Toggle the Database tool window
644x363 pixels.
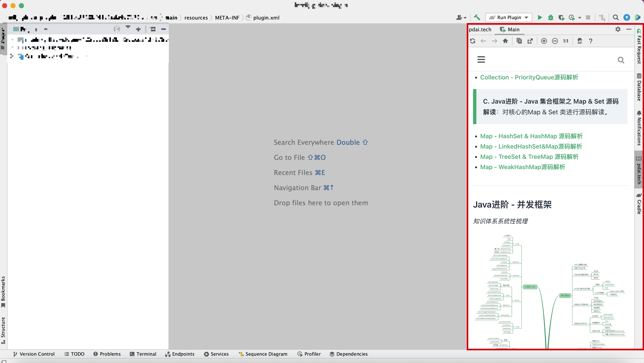(639, 88)
